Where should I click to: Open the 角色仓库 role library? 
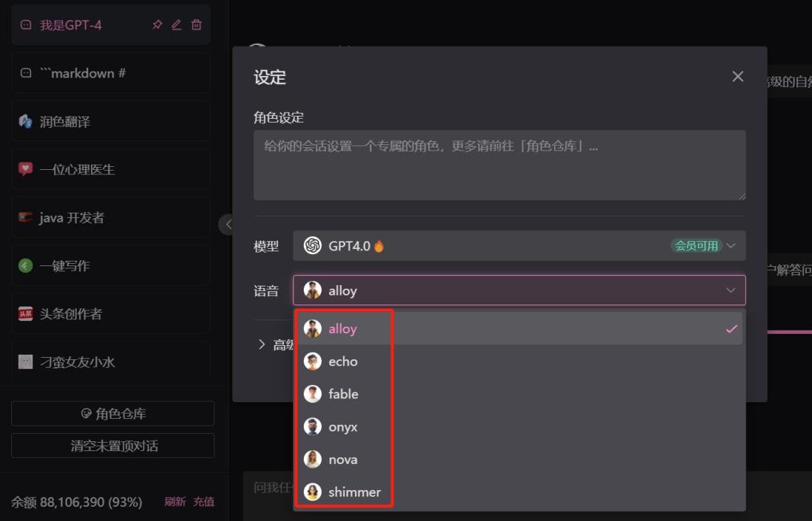[x=113, y=413]
